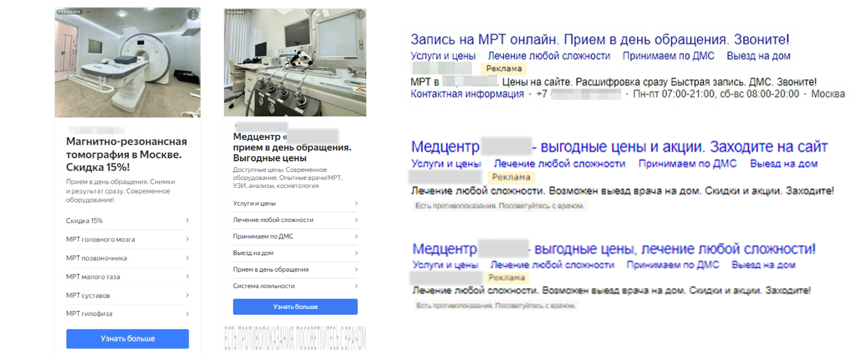Expand the МРТ головного мозга row arrow
Screen dimensions: 868x358
click(x=187, y=239)
